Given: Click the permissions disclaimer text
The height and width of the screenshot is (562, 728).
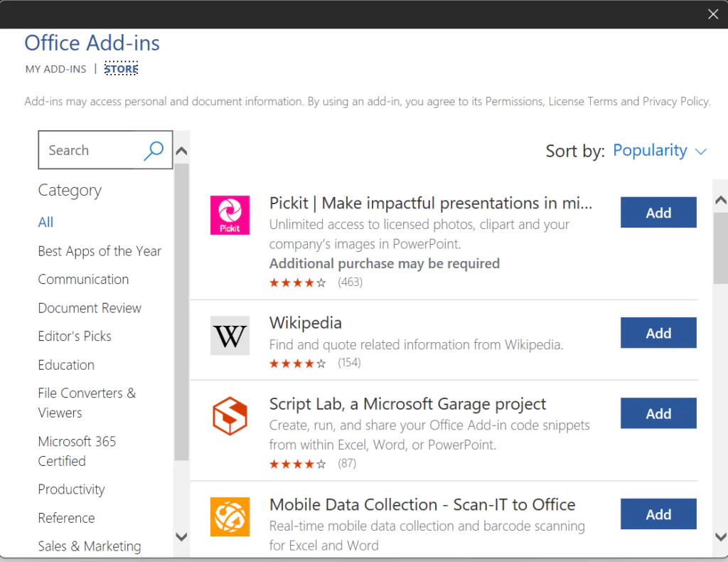Looking at the screenshot, I should pos(368,101).
